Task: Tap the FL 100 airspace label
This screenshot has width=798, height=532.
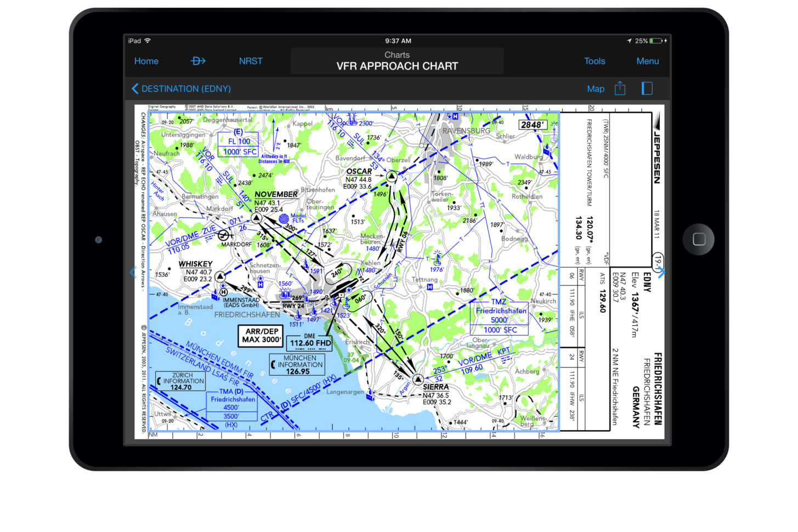Action: (x=239, y=142)
